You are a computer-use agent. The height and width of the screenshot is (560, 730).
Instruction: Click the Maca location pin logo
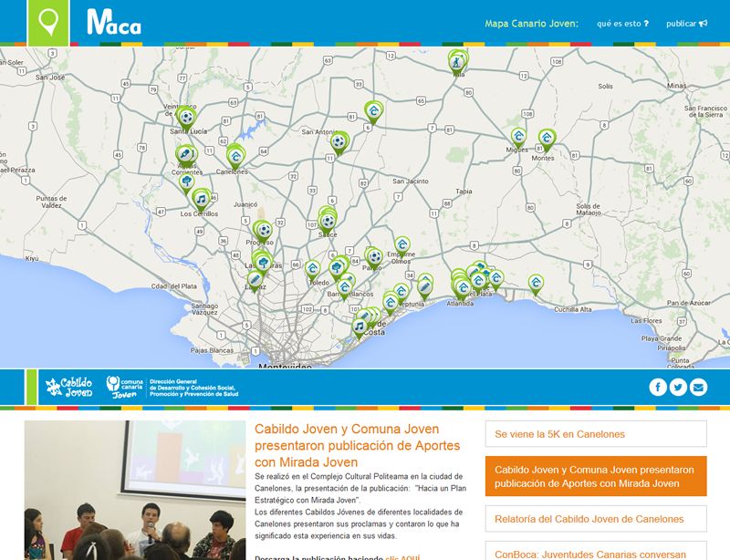coord(48,22)
